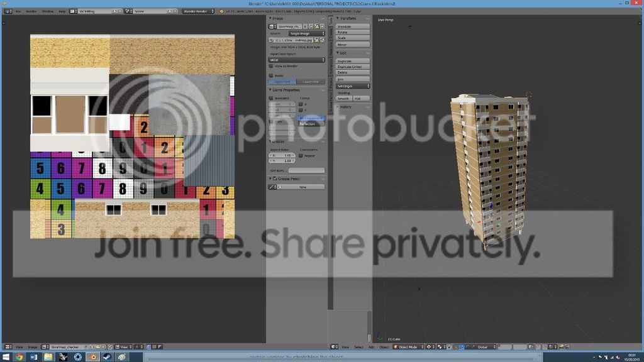Open the Image menu in UV editor header
644x362 pixels.
[x=33, y=347]
